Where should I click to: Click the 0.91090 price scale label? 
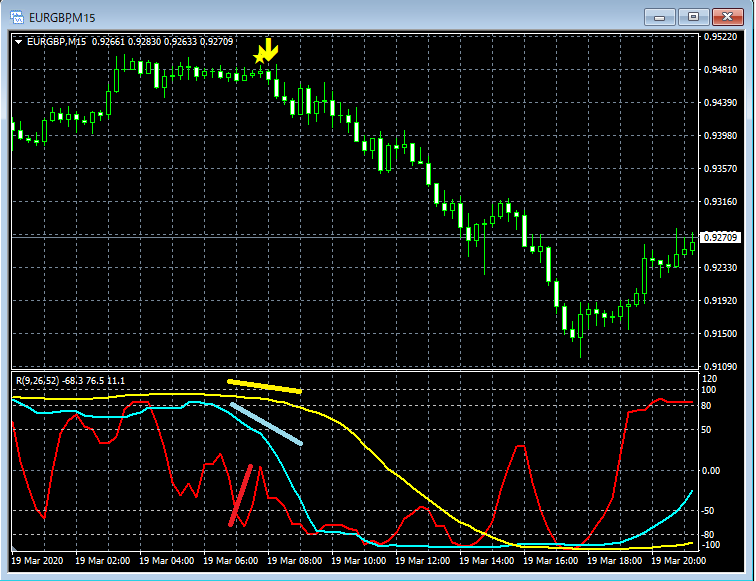coord(720,366)
